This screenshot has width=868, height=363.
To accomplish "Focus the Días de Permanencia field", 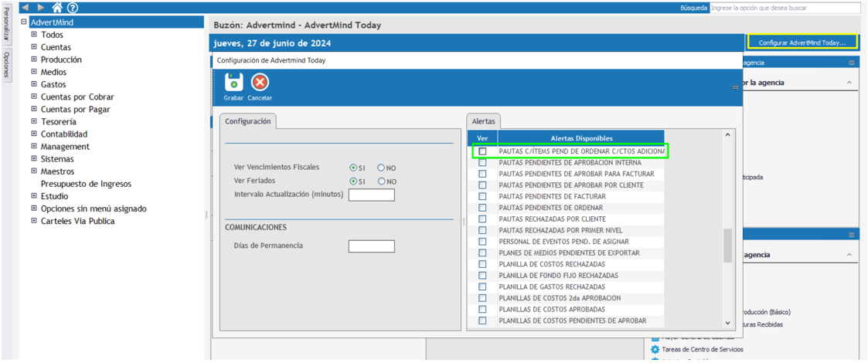I will [372, 246].
